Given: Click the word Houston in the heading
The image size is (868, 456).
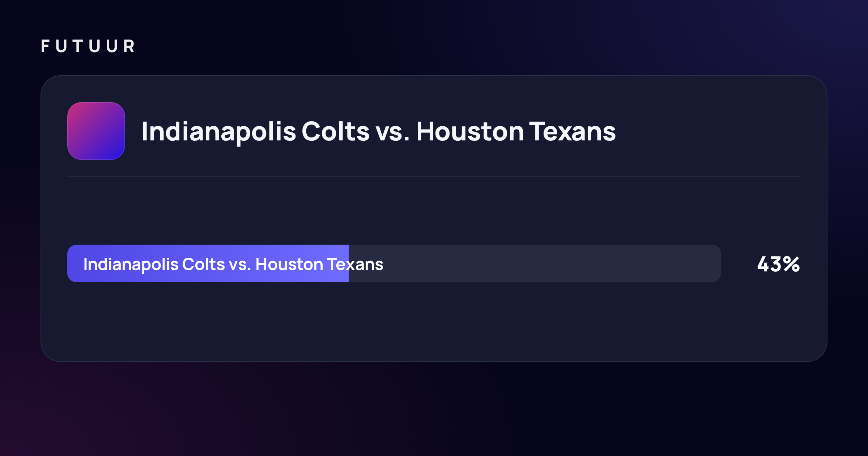Looking at the screenshot, I should tap(470, 131).
